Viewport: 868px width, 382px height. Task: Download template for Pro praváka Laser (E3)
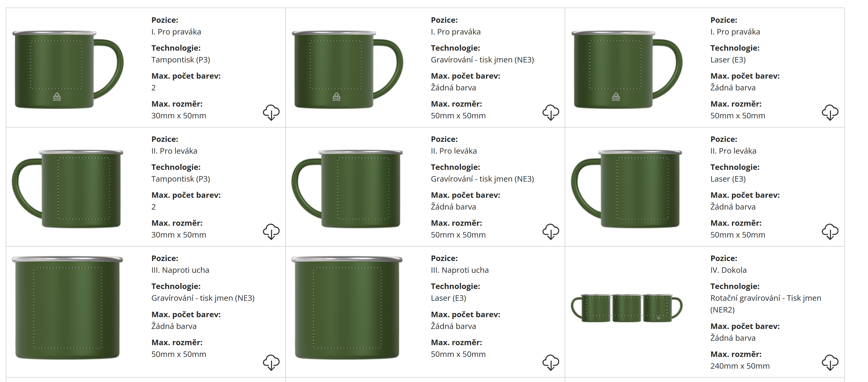click(830, 112)
